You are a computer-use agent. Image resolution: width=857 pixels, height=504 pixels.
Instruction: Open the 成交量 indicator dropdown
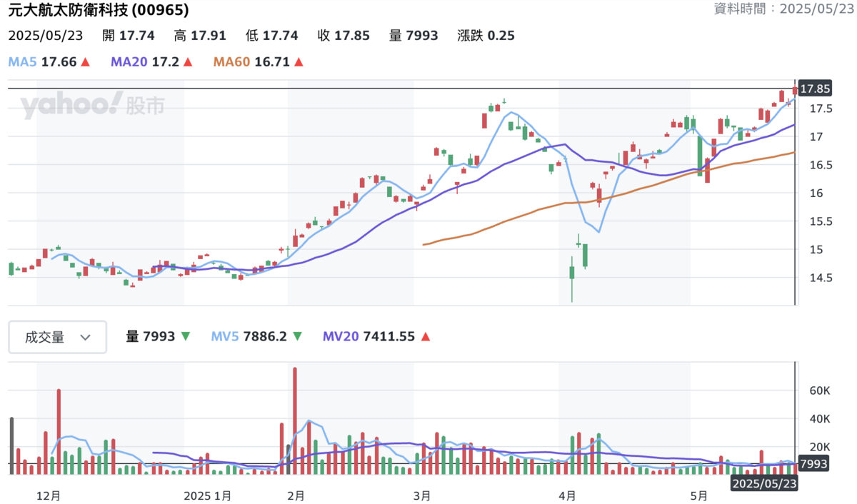pos(57,337)
